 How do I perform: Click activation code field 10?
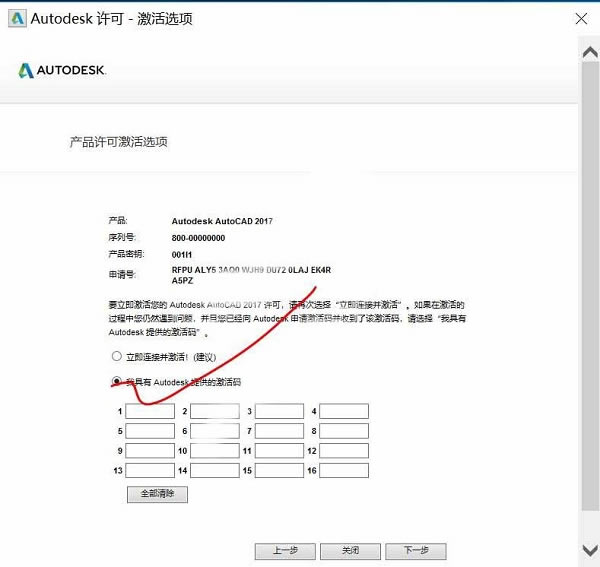tap(215, 451)
